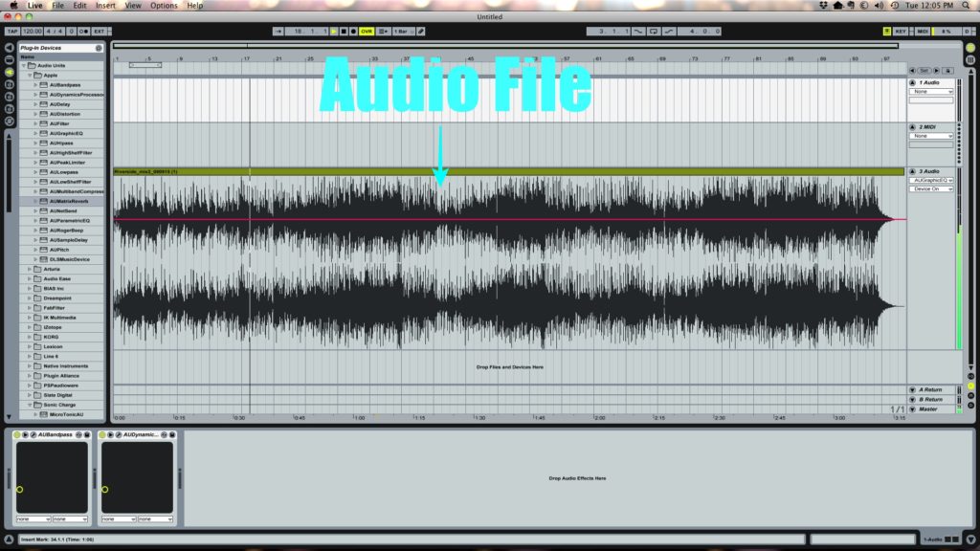Toggle the metronome button

pyautogui.click(x=84, y=32)
